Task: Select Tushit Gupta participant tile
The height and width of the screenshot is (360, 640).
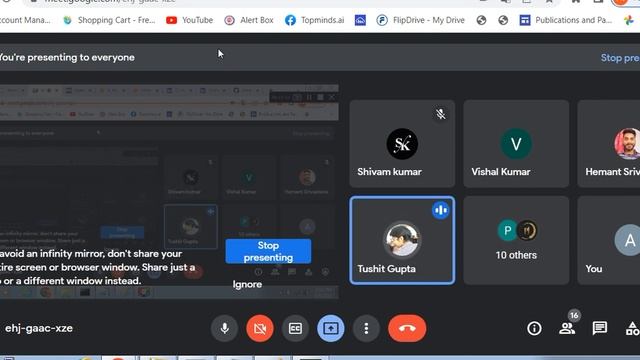Action: pos(402,240)
